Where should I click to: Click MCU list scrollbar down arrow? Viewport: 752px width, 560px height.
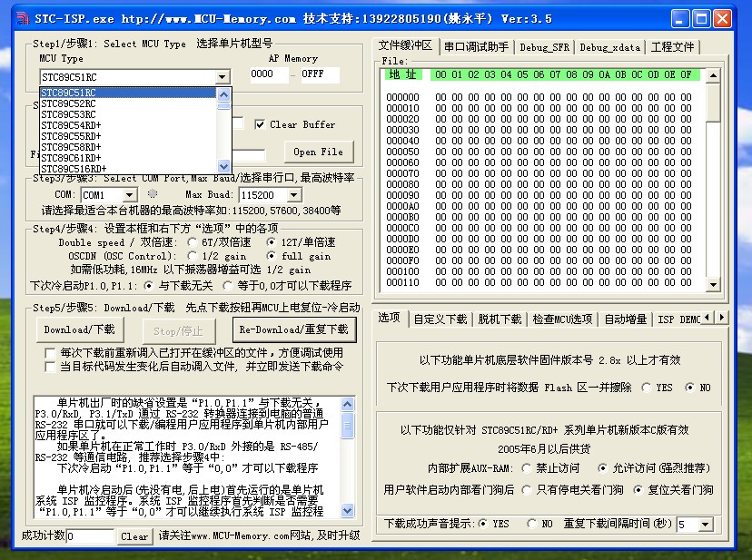click(x=224, y=166)
